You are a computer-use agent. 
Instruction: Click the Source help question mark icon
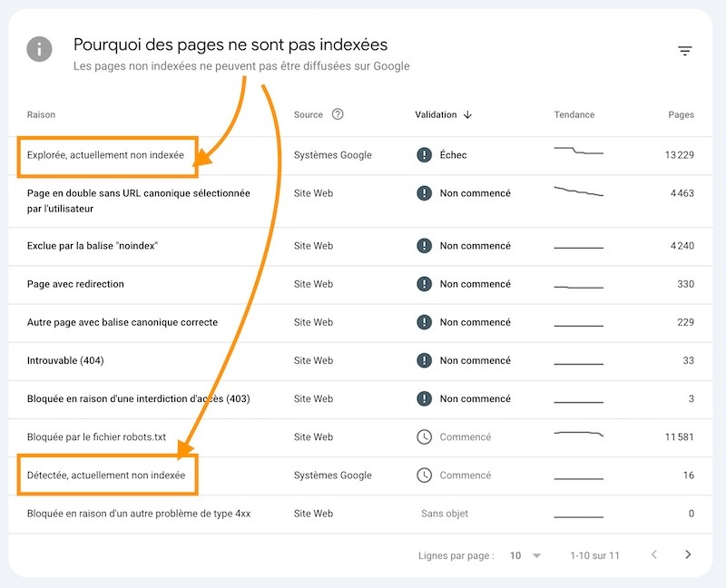tap(338, 114)
